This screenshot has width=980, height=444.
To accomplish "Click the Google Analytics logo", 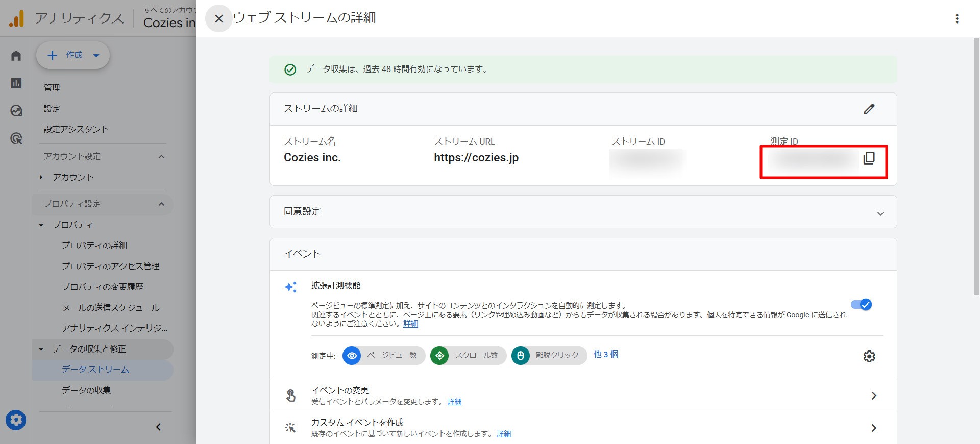I will [17, 18].
